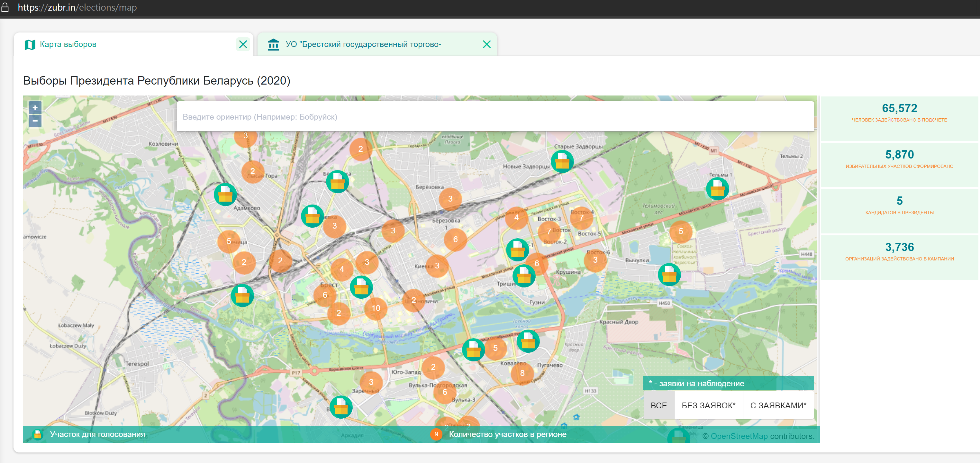Expand cluster 3 at Киевка
This screenshot has height=463, width=980.
coord(437,266)
